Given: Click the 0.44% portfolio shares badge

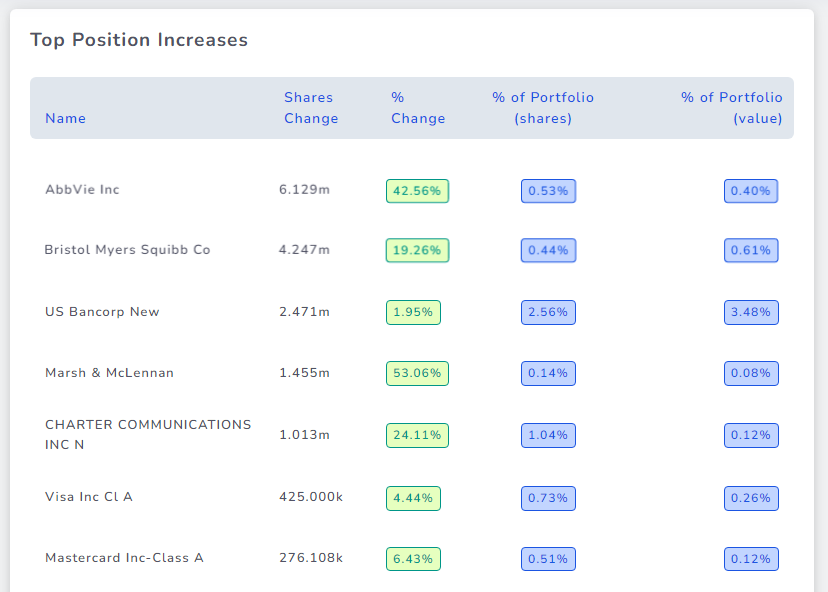Looking at the screenshot, I should (548, 250).
